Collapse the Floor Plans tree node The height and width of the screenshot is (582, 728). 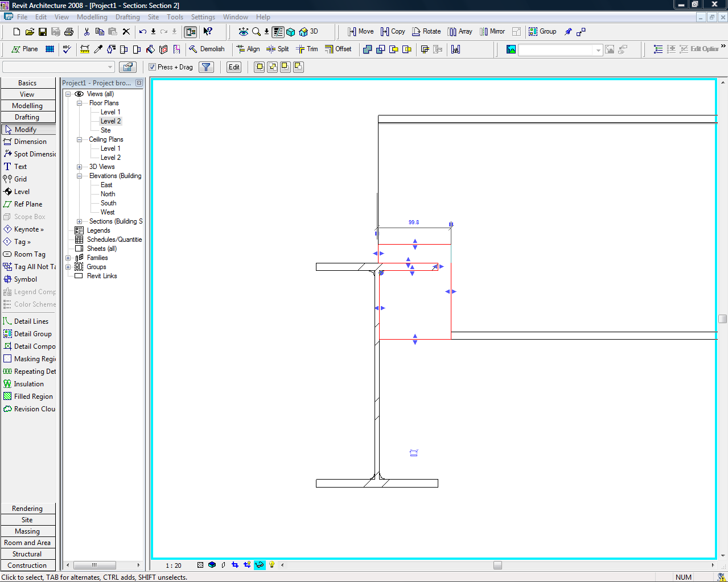[80, 103]
